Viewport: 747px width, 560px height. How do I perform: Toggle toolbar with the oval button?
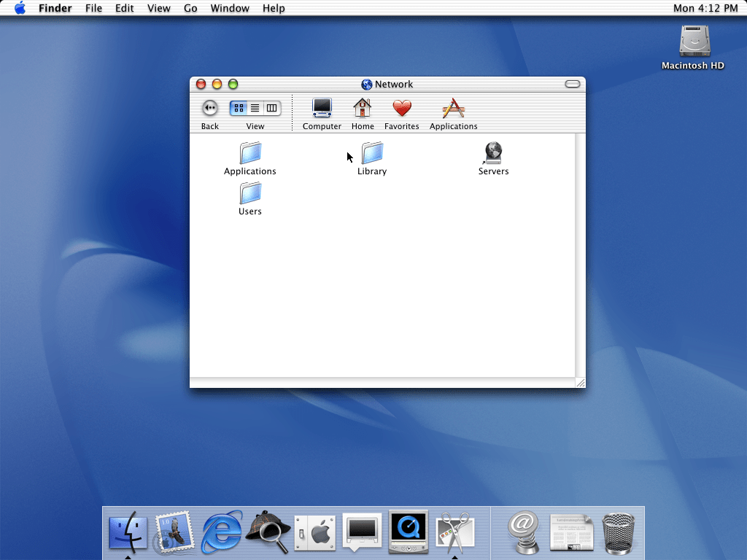tap(573, 85)
